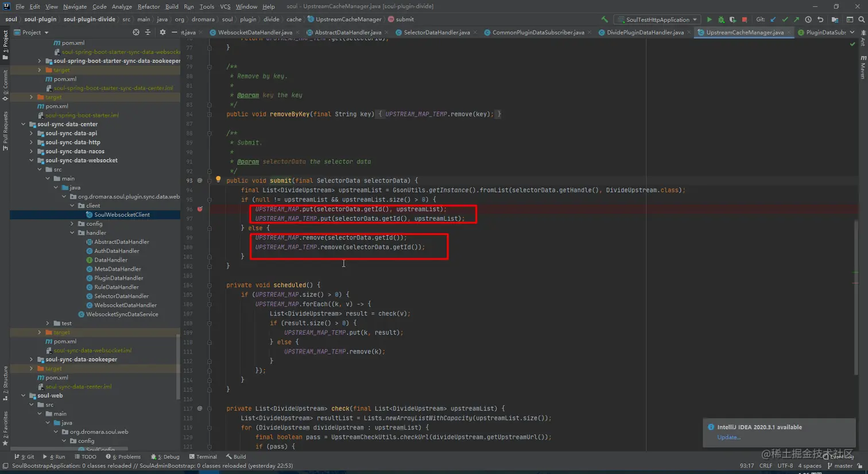
Task: Click the Build Project hammer icon
Action: (x=604, y=20)
